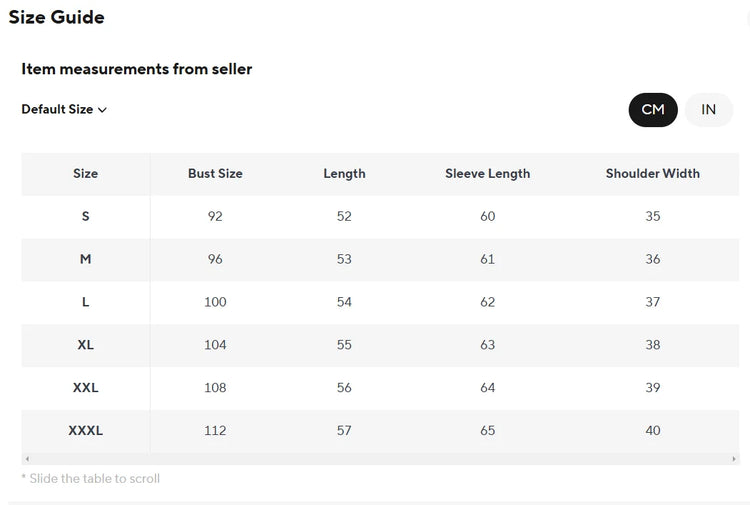This screenshot has height=505, width=750.
Task: Select the Bust Size column header
Action: click(x=215, y=174)
